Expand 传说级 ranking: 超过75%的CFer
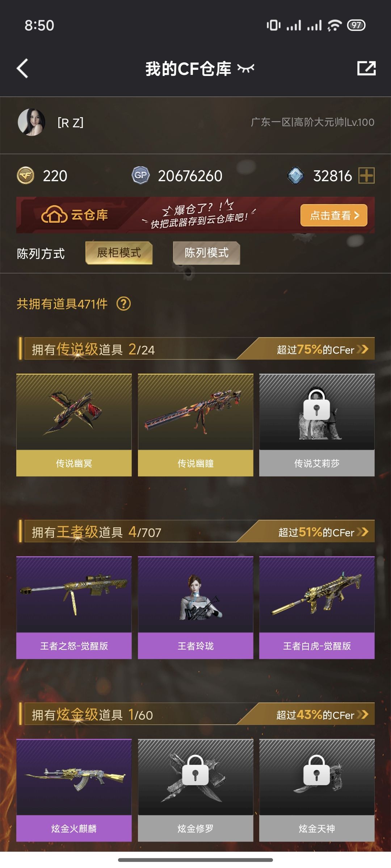 click(322, 349)
